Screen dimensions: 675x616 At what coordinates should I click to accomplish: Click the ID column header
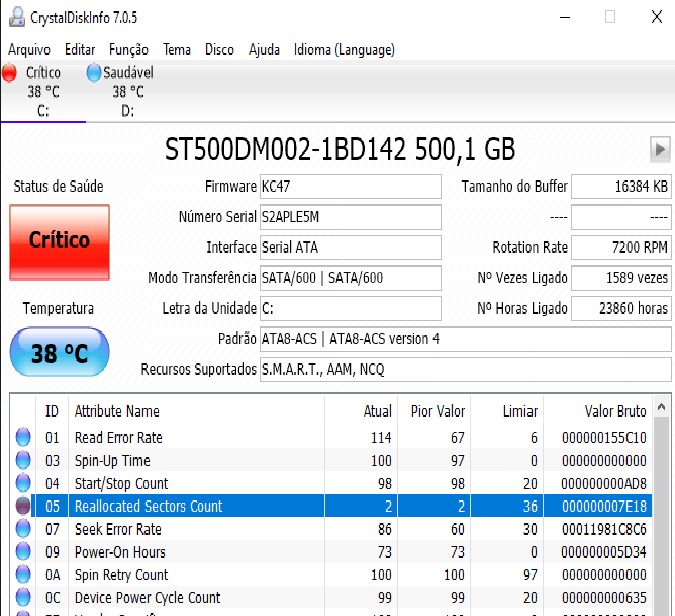coord(52,411)
